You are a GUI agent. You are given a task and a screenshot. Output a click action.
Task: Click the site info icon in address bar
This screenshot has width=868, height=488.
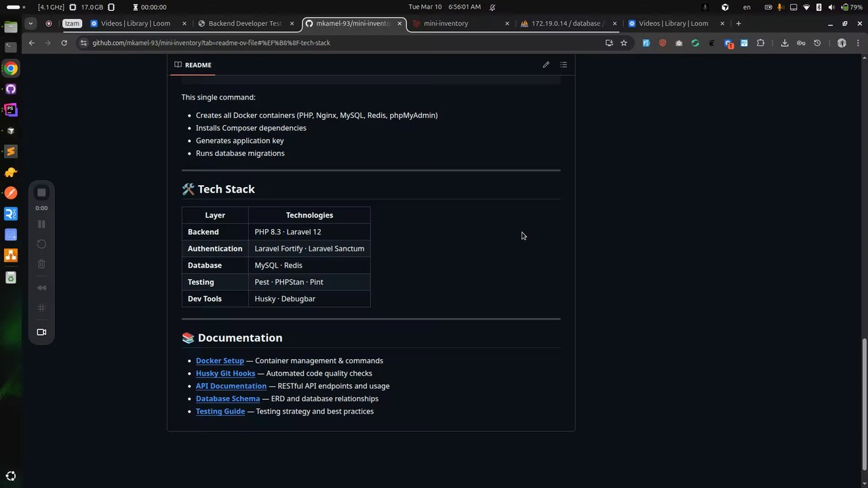(x=83, y=43)
